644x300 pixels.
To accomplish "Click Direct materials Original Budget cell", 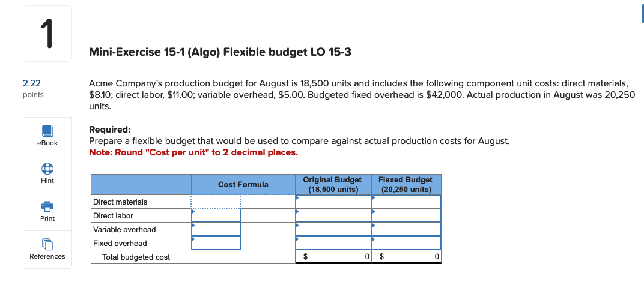I will [x=333, y=202].
